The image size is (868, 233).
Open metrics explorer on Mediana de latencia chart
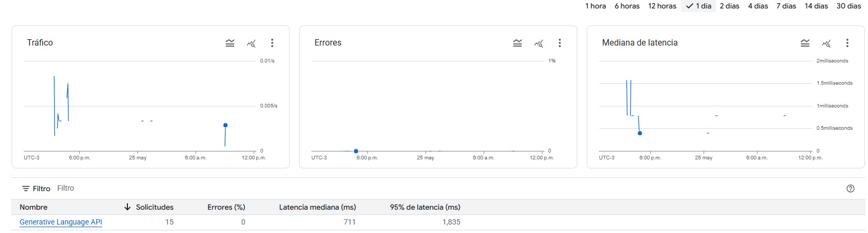(826, 43)
